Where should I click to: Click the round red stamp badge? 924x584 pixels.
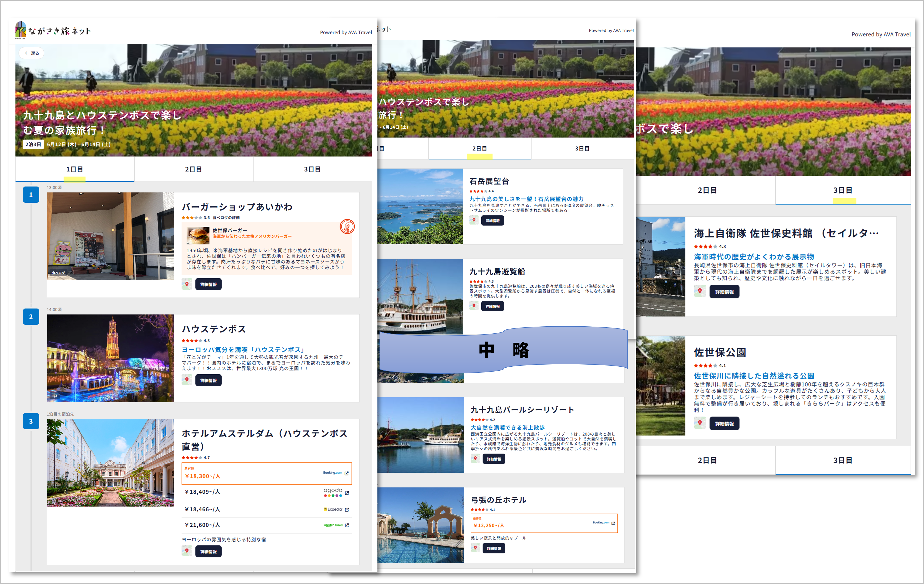pos(347,227)
